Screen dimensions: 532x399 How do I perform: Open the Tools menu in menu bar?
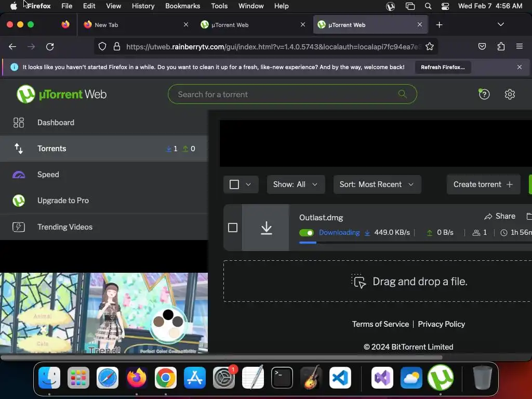[219, 6]
